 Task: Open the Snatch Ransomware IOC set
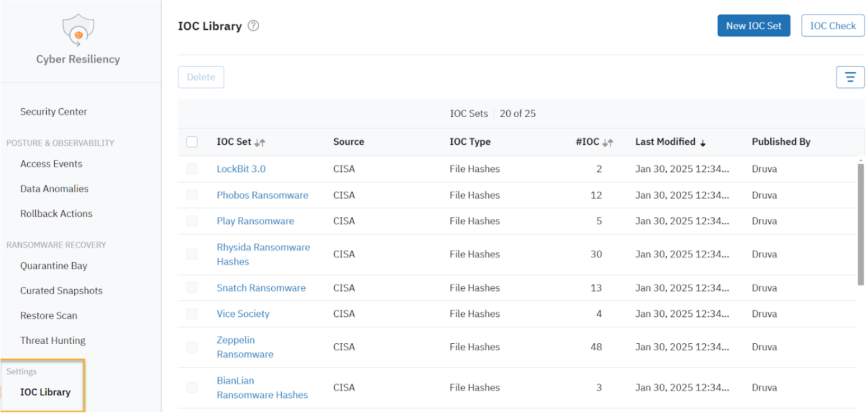tap(261, 288)
